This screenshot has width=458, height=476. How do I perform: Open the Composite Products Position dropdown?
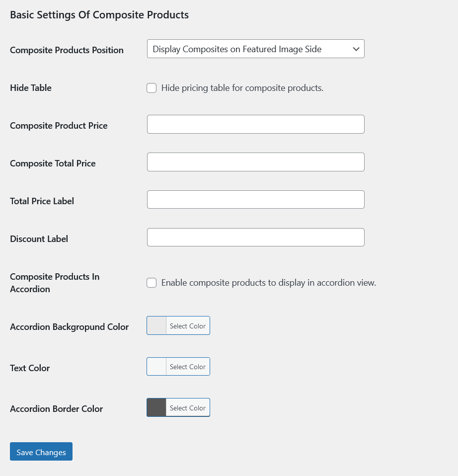point(248,49)
